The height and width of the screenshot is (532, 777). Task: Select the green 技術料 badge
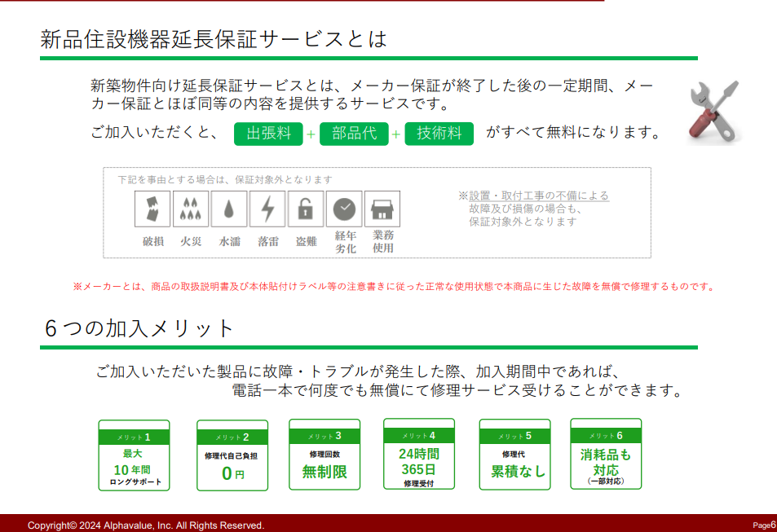pyautogui.click(x=439, y=134)
